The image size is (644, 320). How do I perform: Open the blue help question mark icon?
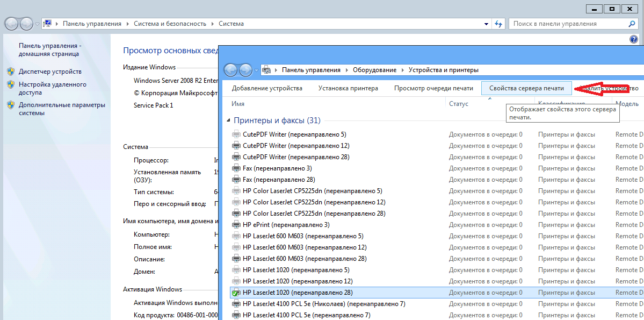(x=633, y=39)
